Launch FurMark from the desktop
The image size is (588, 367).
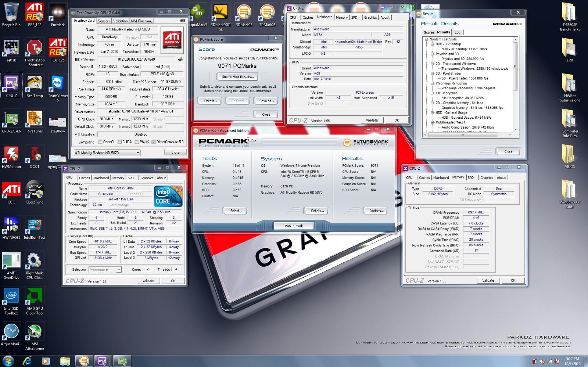pos(58,15)
